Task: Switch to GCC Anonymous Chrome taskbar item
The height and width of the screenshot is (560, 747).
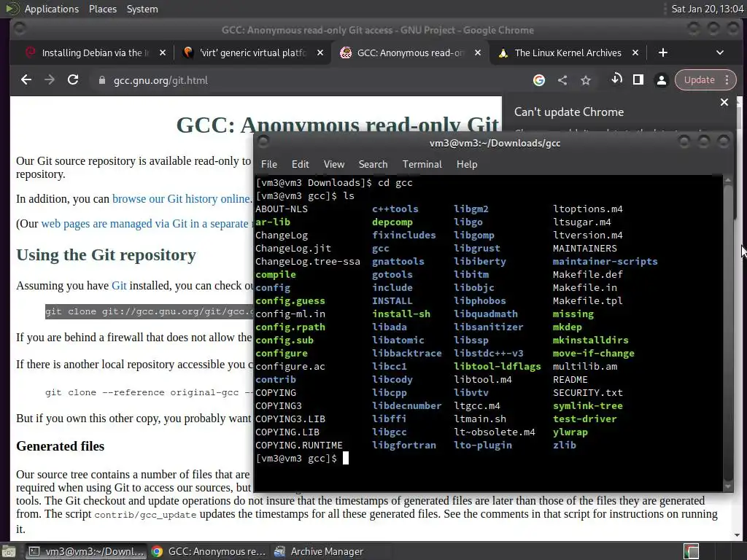Action: pyautogui.click(x=209, y=551)
